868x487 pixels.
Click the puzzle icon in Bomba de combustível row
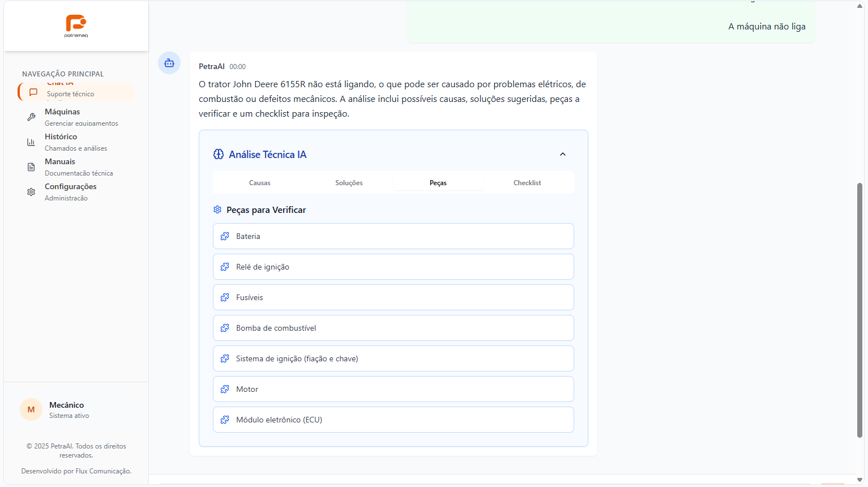click(225, 328)
